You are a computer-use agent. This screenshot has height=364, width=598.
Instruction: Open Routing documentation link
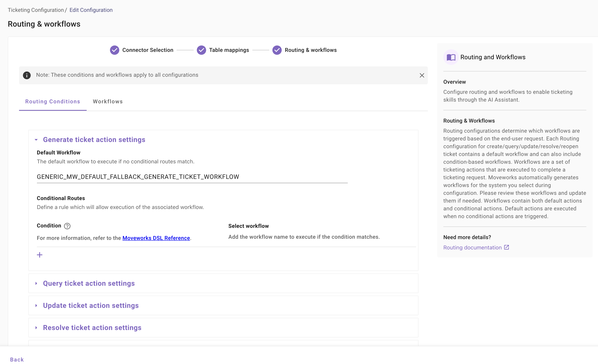click(x=472, y=247)
